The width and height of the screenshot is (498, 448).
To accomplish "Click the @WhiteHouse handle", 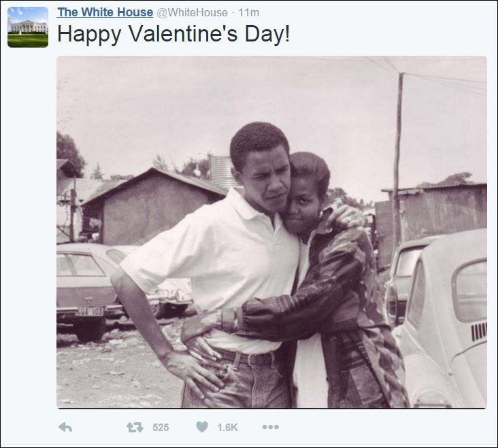I will [x=192, y=12].
